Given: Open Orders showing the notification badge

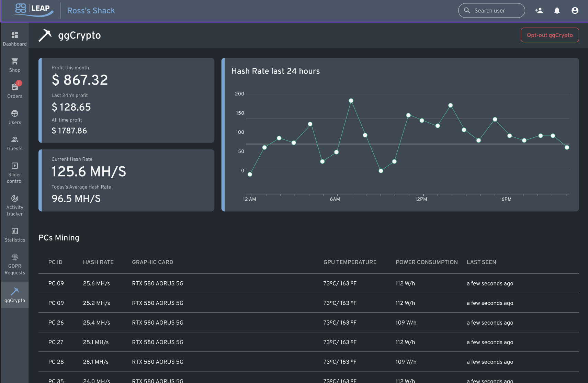Looking at the screenshot, I should (x=14, y=90).
